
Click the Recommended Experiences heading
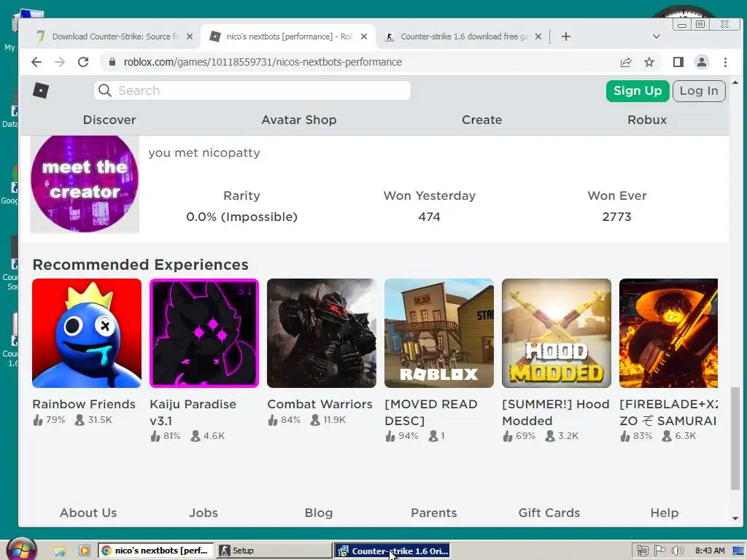click(x=141, y=264)
